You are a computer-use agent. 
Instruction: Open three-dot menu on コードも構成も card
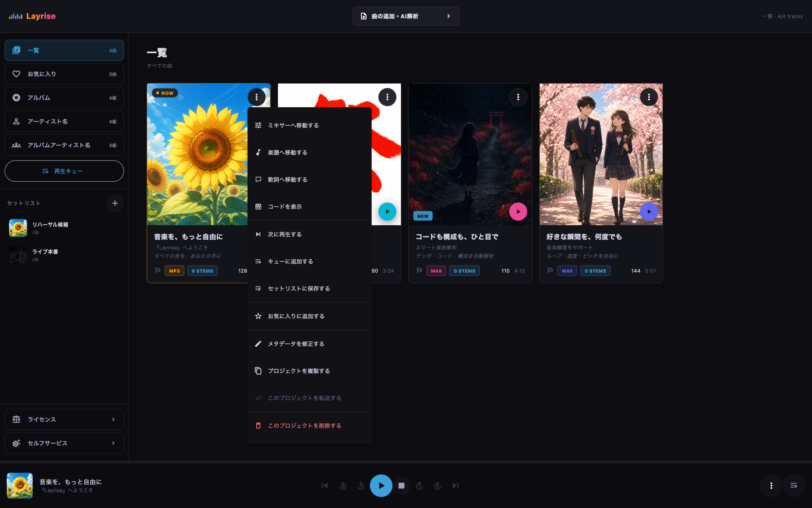[x=518, y=97]
